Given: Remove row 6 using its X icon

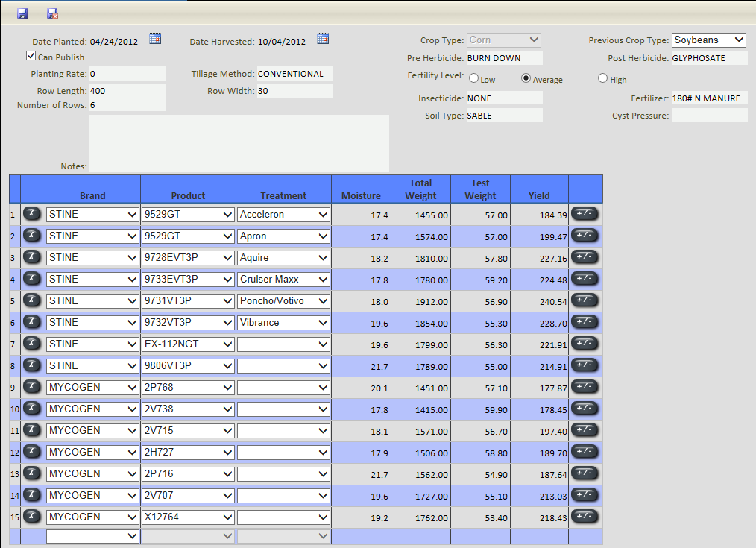Looking at the screenshot, I should pyautogui.click(x=32, y=322).
